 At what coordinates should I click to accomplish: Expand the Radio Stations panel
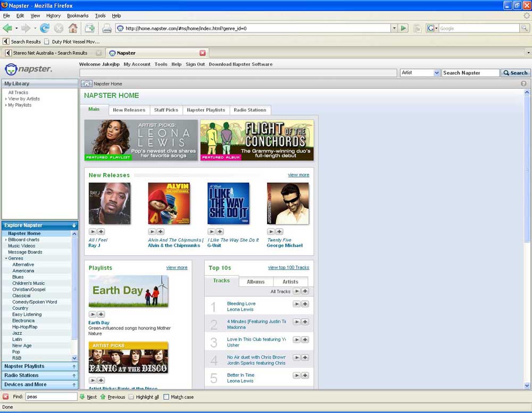[74, 376]
